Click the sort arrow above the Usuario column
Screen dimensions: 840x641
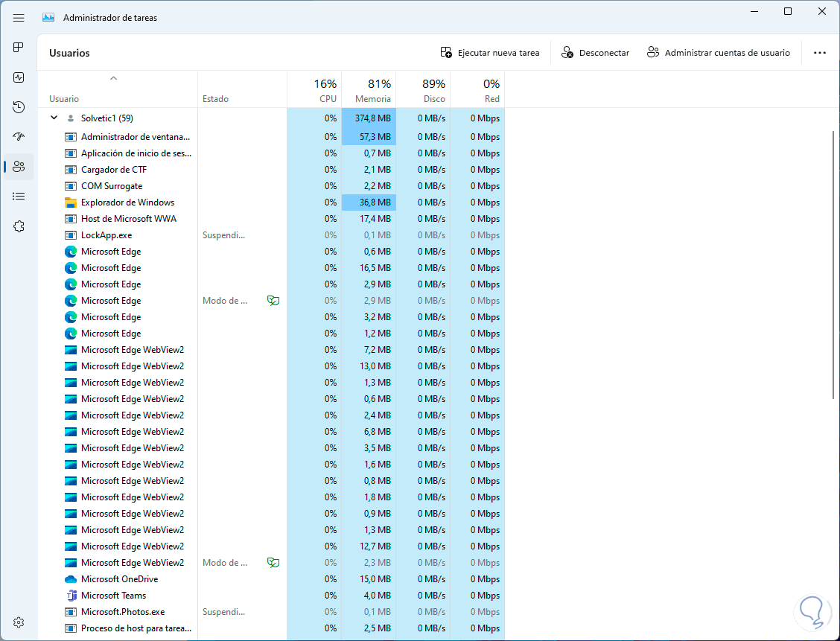(113, 78)
